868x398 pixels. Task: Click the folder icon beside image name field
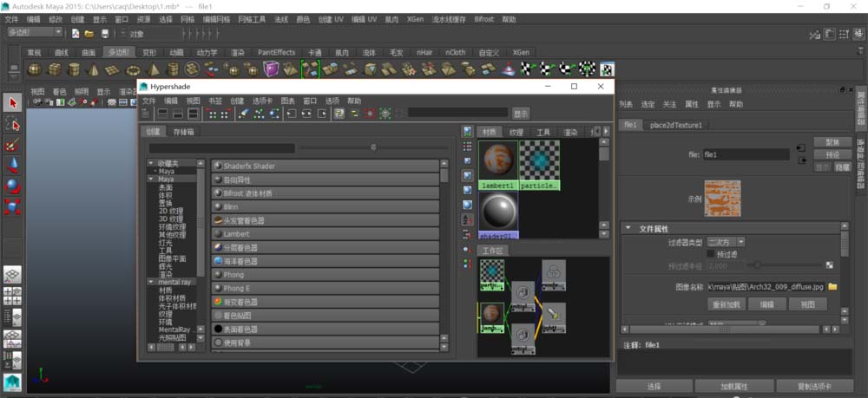click(832, 287)
